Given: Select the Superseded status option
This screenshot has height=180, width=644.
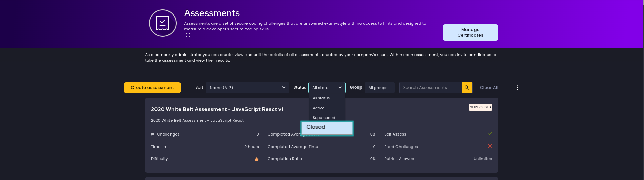Looking at the screenshot, I should (327, 117).
